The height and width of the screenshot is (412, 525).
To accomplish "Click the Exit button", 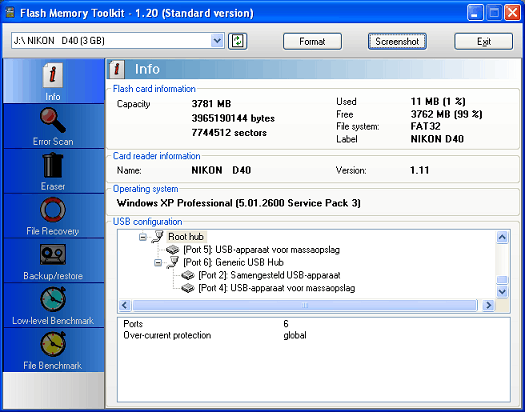I will 483,42.
